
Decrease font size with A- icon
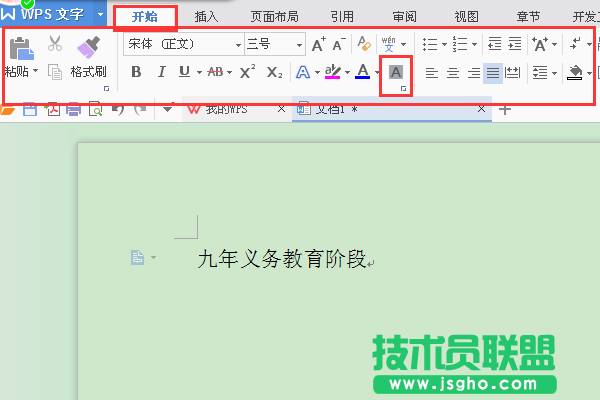point(339,44)
